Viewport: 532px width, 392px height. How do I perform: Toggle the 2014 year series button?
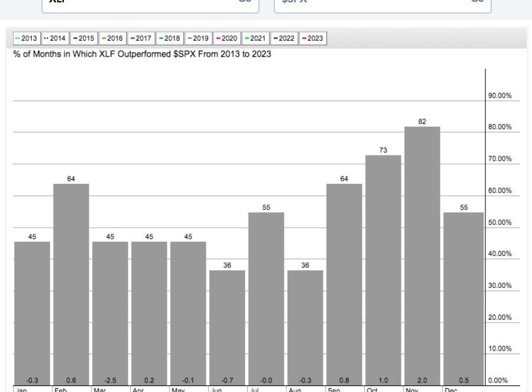[x=56, y=38]
